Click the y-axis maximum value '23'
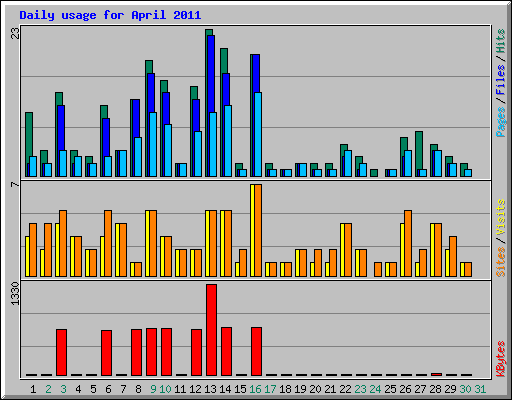512x400 pixels. (15, 33)
